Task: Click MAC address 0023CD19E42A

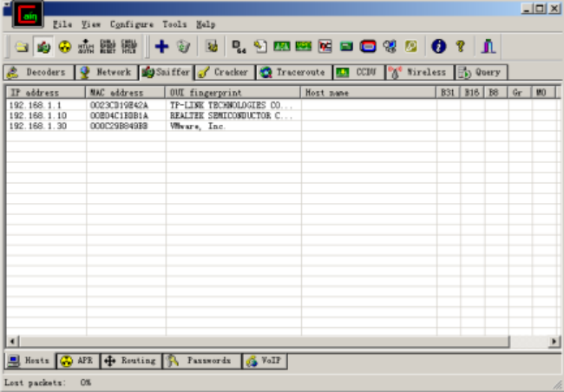Action: click(x=119, y=105)
